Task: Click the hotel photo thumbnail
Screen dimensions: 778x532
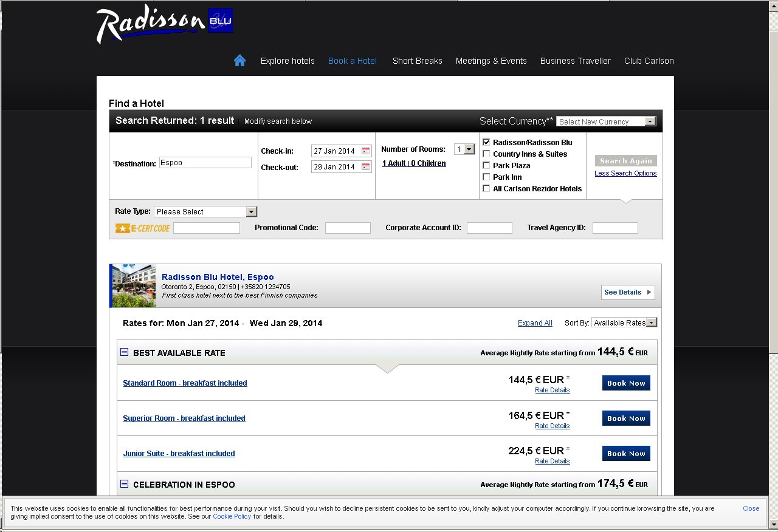Action: [x=134, y=285]
